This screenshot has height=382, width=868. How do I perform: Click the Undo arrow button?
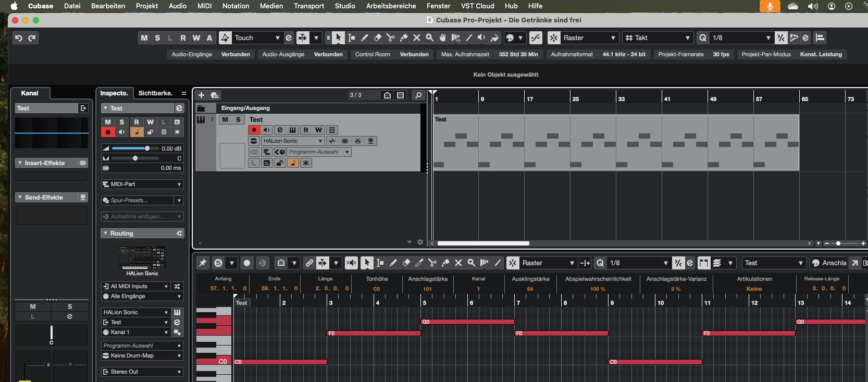(19, 38)
